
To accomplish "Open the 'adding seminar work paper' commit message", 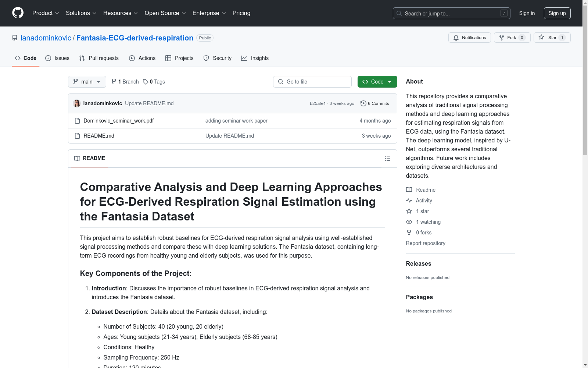I will pos(236,121).
